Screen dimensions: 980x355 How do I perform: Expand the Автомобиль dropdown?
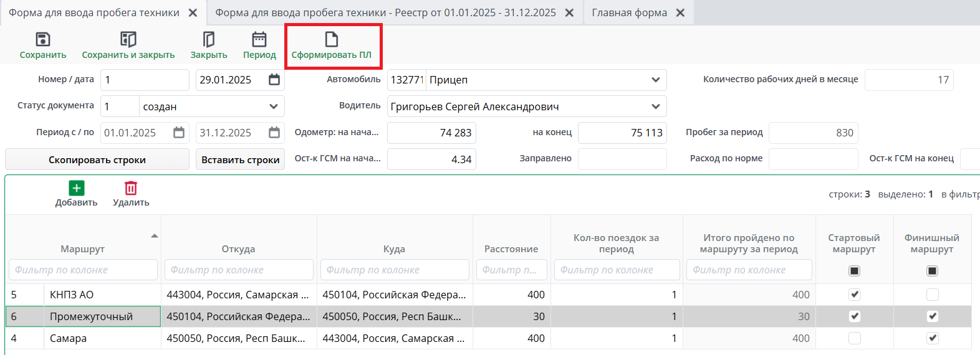(x=655, y=80)
